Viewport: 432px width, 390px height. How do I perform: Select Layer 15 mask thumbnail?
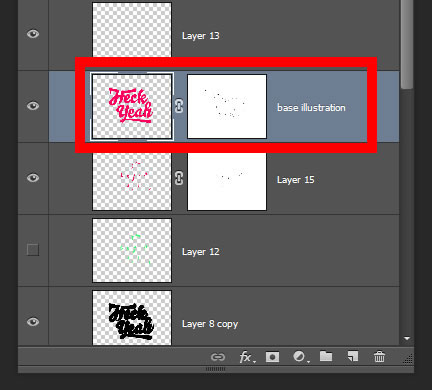click(227, 182)
